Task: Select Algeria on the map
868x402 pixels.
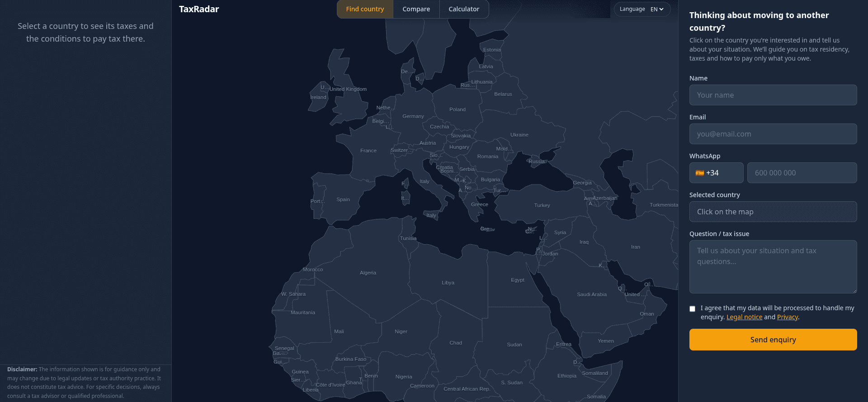Action: (368, 273)
